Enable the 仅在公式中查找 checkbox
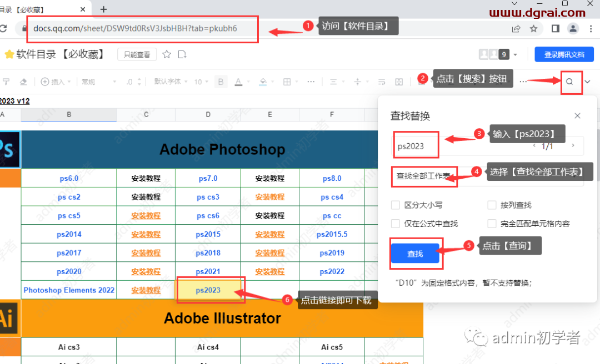The width and height of the screenshot is (600, 364). point(396,223)
